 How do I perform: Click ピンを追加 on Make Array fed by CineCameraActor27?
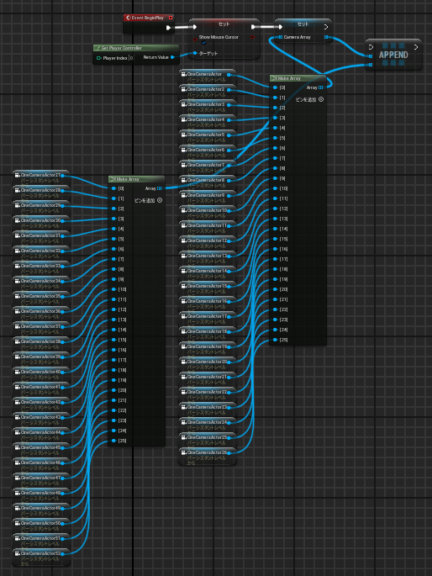point(148,201)
